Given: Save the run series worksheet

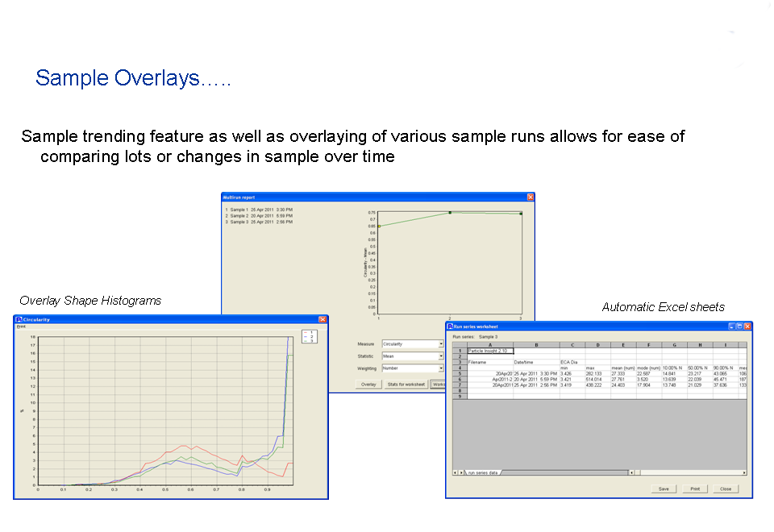Looking at the screenshot, I should click(664, 488).
